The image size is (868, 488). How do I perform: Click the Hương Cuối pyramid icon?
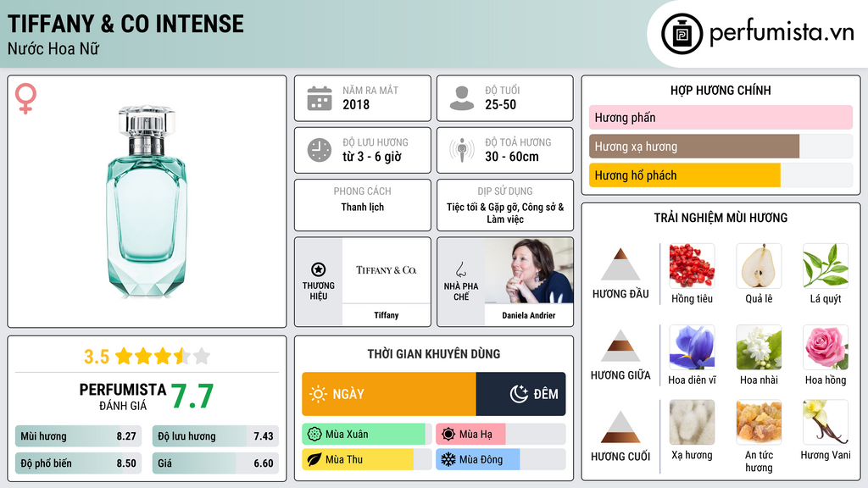(620, 427)
